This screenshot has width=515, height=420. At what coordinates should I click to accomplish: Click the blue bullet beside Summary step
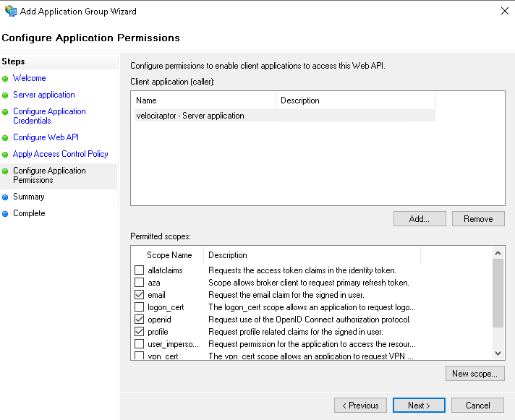click(6, 197)
